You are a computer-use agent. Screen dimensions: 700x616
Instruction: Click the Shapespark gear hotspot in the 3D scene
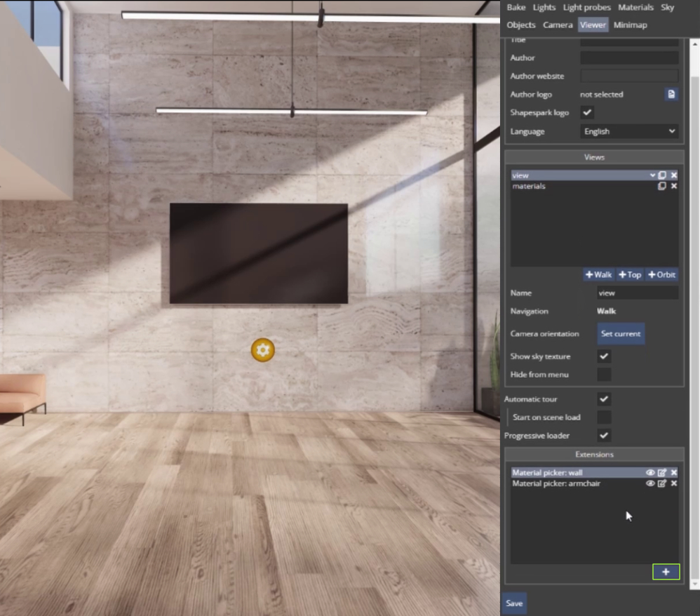click(263, 350)
